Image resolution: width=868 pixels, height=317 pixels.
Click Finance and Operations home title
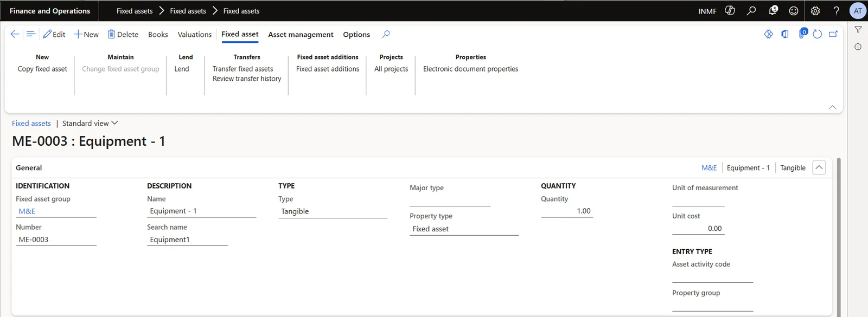coord(50,11)
